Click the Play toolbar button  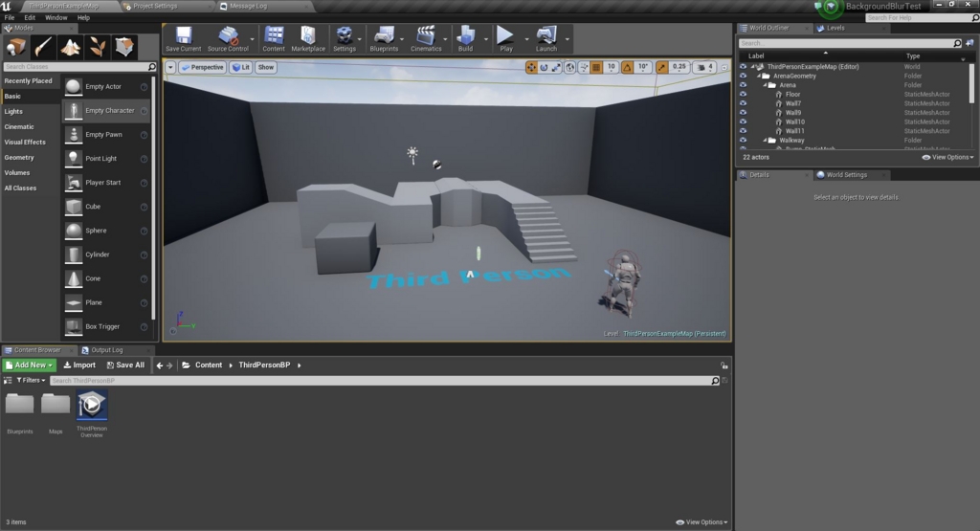[x=505, y=38]
